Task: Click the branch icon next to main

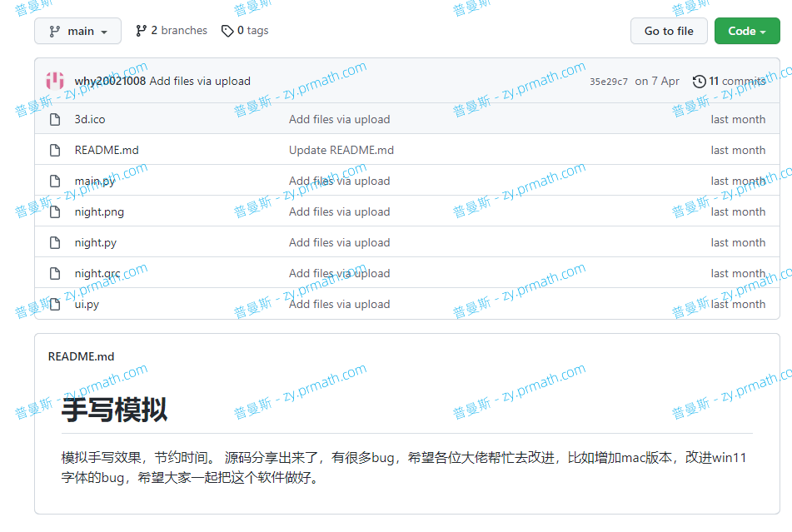Action: [55, 30]
